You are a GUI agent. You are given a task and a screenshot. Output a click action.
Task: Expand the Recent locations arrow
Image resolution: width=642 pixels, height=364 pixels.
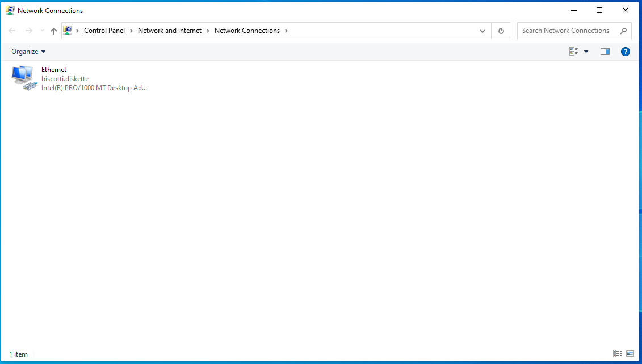click(42, 31)
